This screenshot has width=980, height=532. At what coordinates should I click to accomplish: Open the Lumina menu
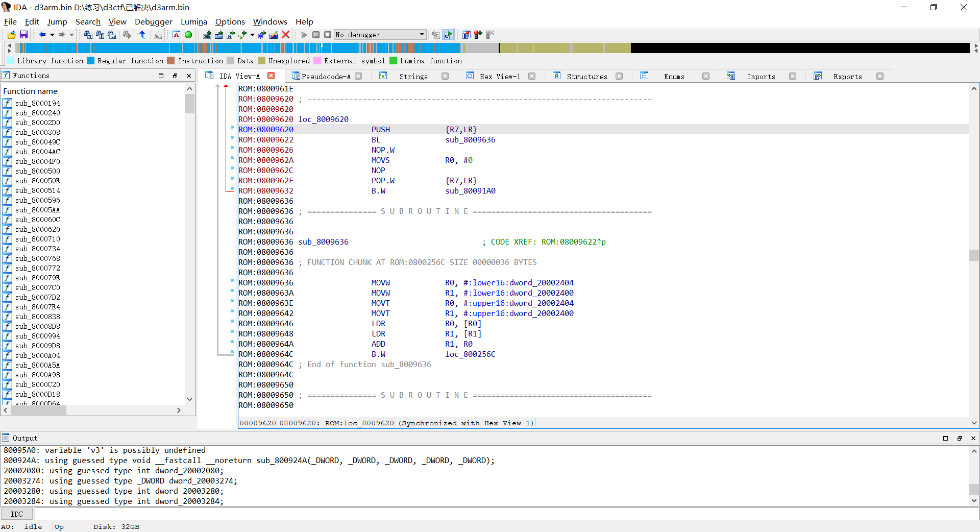pyautogui.click(x=194, y=21)
